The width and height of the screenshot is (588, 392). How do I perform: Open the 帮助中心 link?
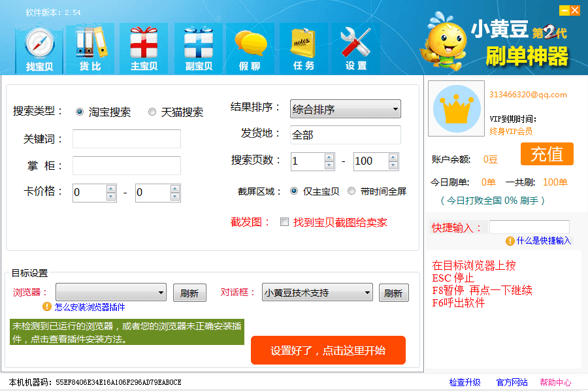pyautogui.click(x=555, y=382)
